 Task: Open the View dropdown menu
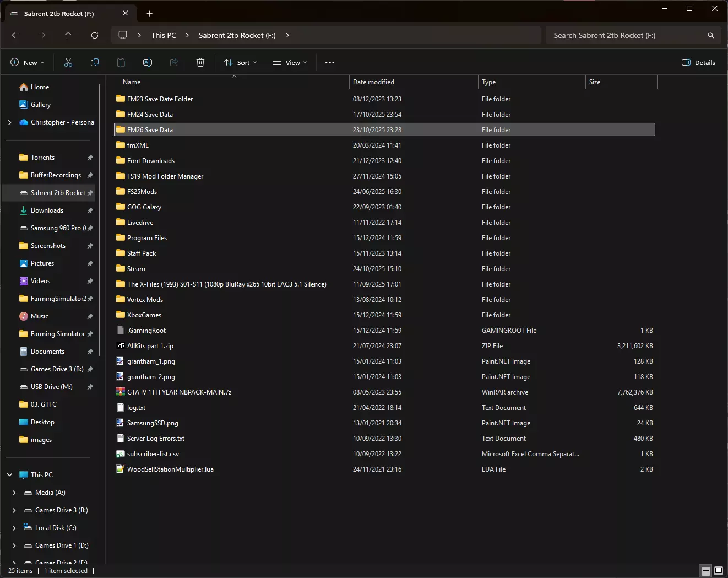point(290,63)
